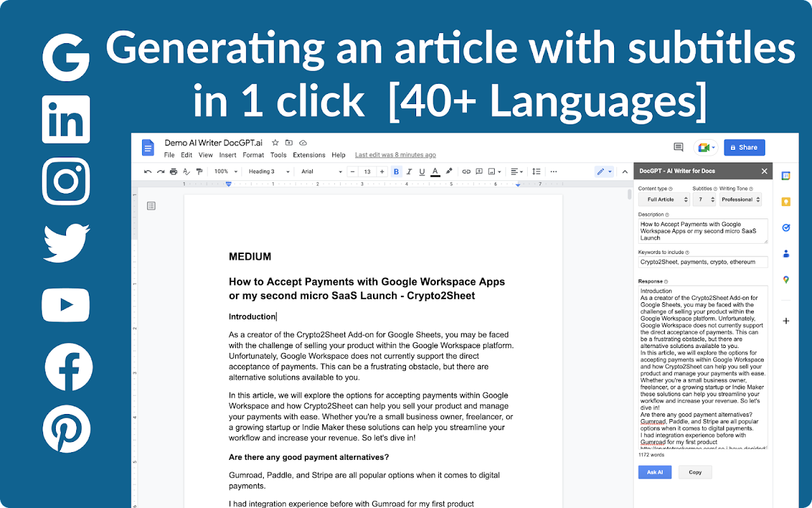Open the Help menu
Viewport: 812px width, 508px height.
339,155
